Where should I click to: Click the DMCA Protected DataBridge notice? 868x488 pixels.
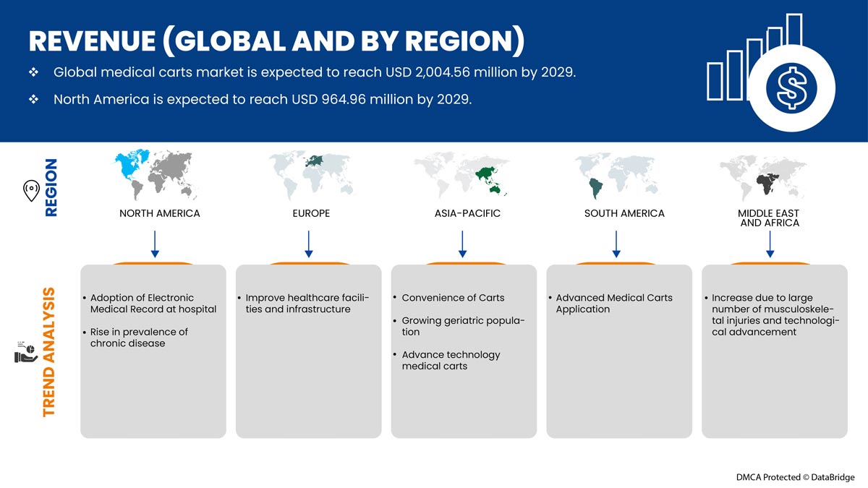pos(795,477)
